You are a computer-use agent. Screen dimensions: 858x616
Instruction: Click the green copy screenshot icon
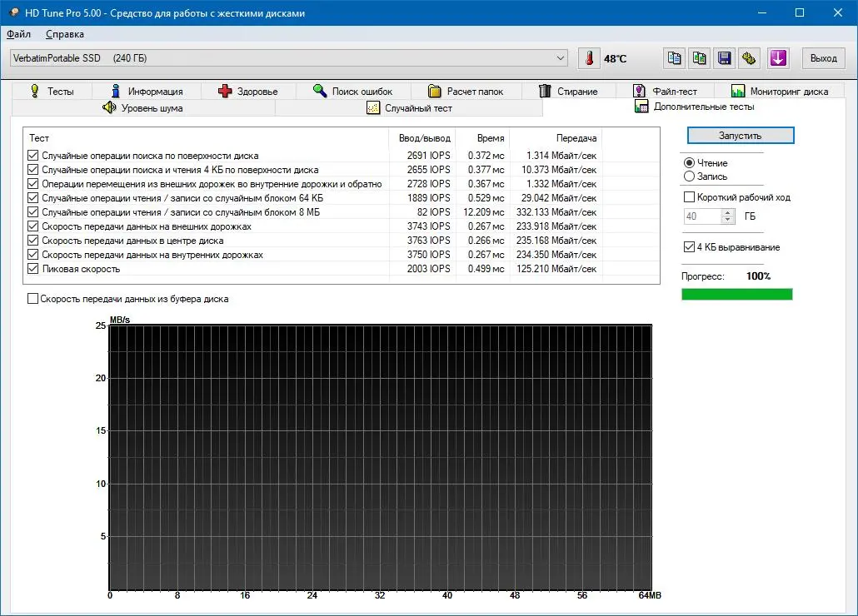700,58
